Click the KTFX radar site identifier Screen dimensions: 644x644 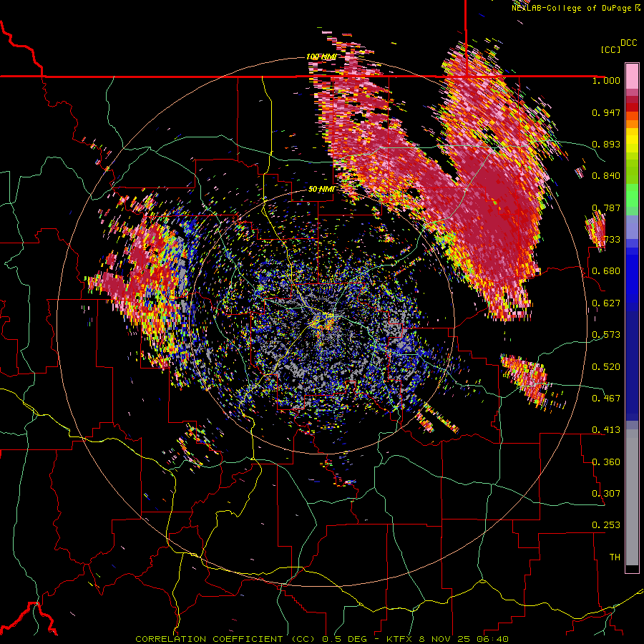click(400, 639)
